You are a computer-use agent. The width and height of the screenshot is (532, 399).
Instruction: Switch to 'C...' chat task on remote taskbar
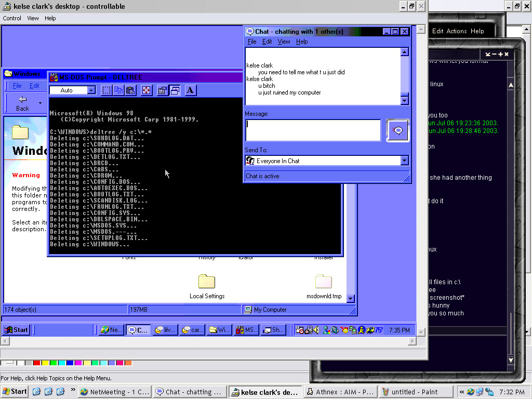(x=138, y=330)
